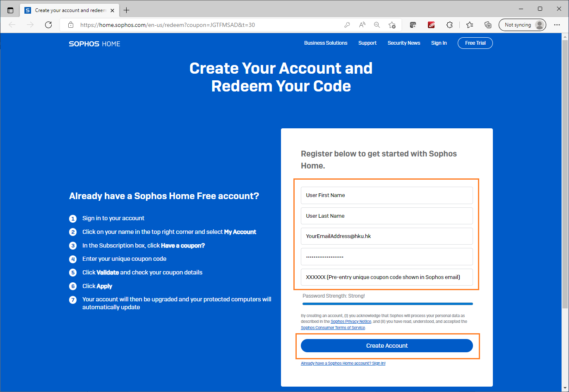Open the vertical tabs panel icon
The width and height of the screenshot is (569, 392).
(9, 10)
